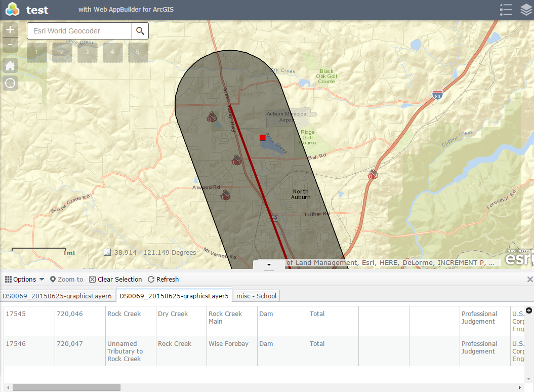Open widget placeholder 4
The height and width of the screenshot is (392, 534).
[x=113, y=52]
